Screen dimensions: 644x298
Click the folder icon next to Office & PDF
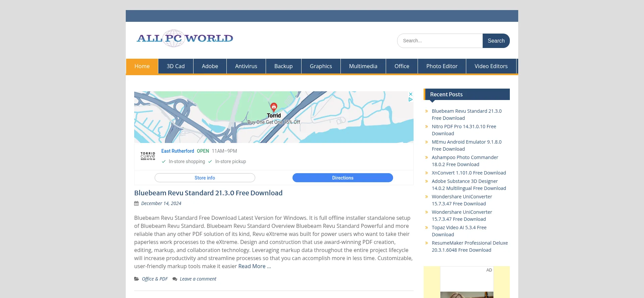click(137, 279)
